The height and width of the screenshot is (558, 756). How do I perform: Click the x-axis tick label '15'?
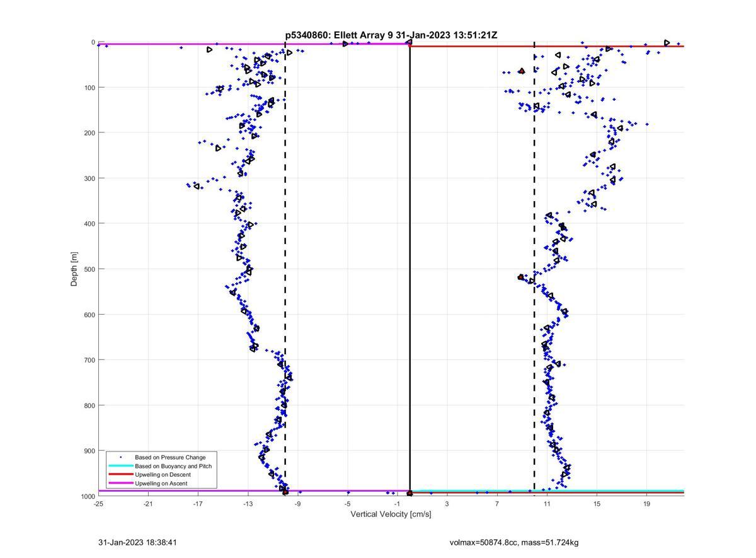coord(597,504)
